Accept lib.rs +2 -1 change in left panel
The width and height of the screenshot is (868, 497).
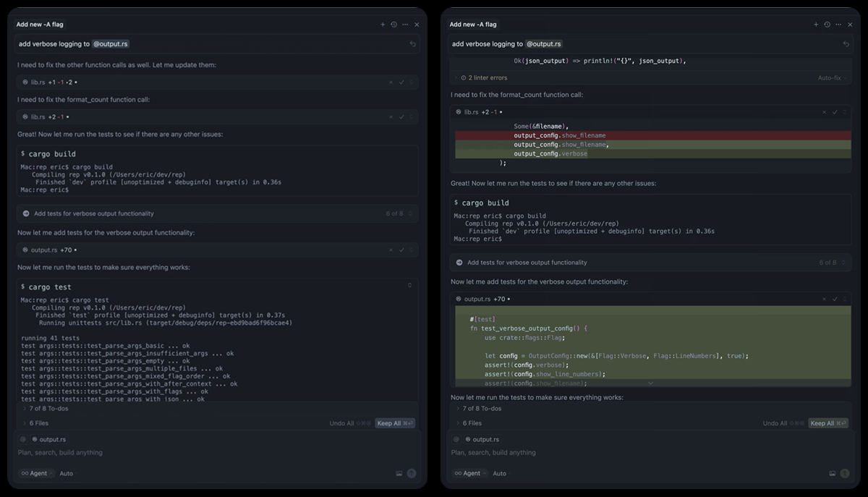tap(401, 117)
